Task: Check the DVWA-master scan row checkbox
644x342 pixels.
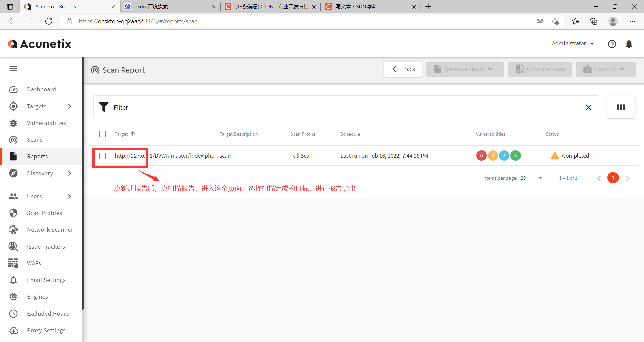Action: point(102,156)
